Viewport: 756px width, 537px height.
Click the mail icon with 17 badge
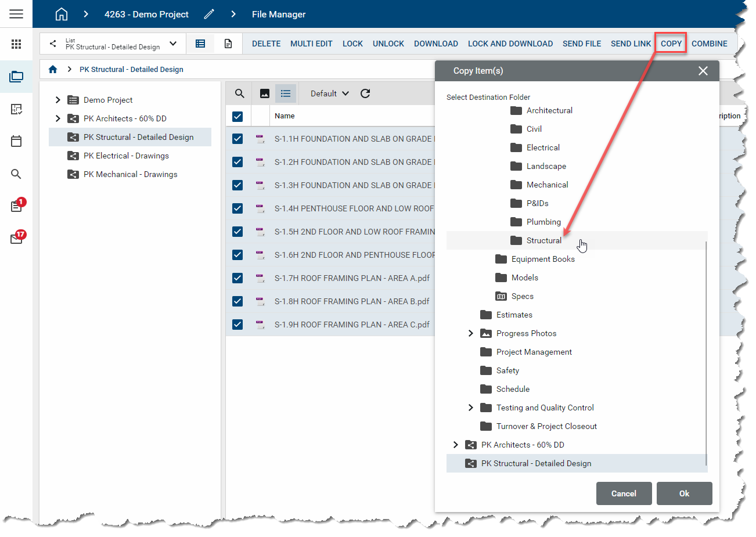coord(16,239)
